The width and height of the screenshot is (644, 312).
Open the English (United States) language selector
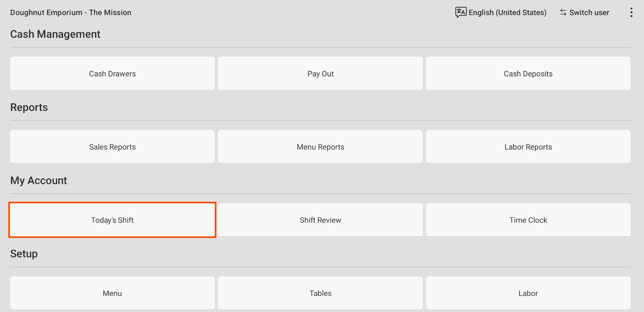pos(507,13)
